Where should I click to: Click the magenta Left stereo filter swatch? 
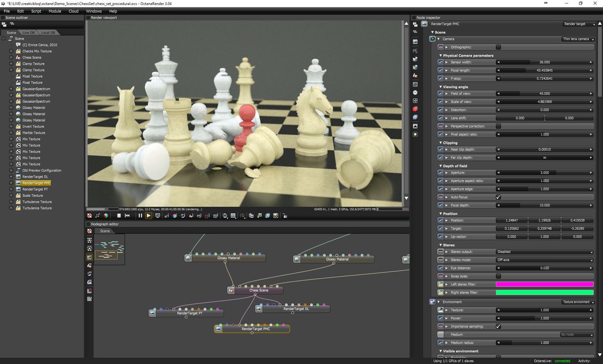click(545, 284)
